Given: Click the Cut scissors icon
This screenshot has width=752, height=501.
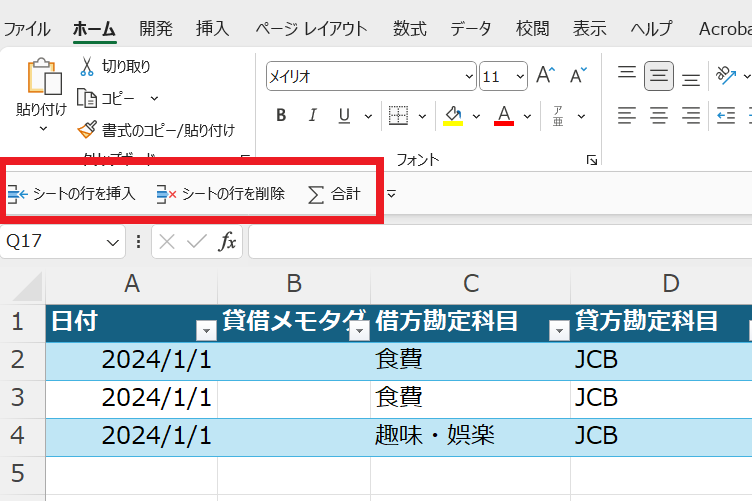Looking at the screenshot, I should click(x=87, y=67).
